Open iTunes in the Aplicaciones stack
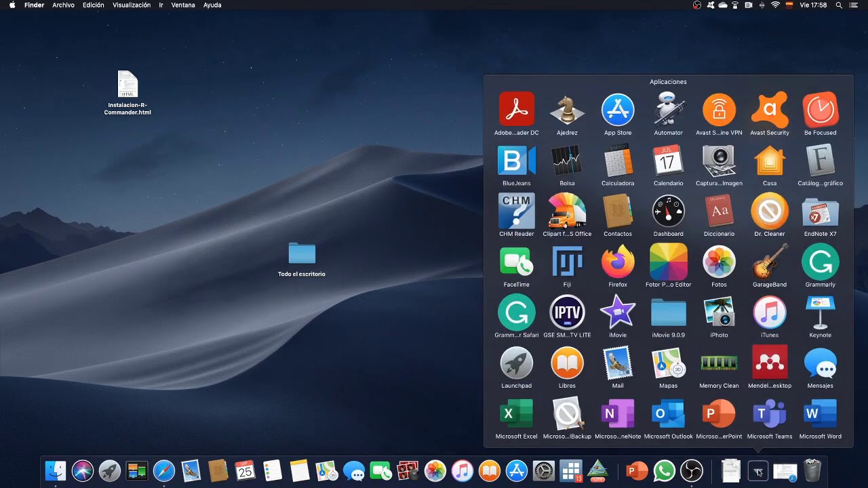Viewport: 868px width, 488px height. tap(770, 312)
